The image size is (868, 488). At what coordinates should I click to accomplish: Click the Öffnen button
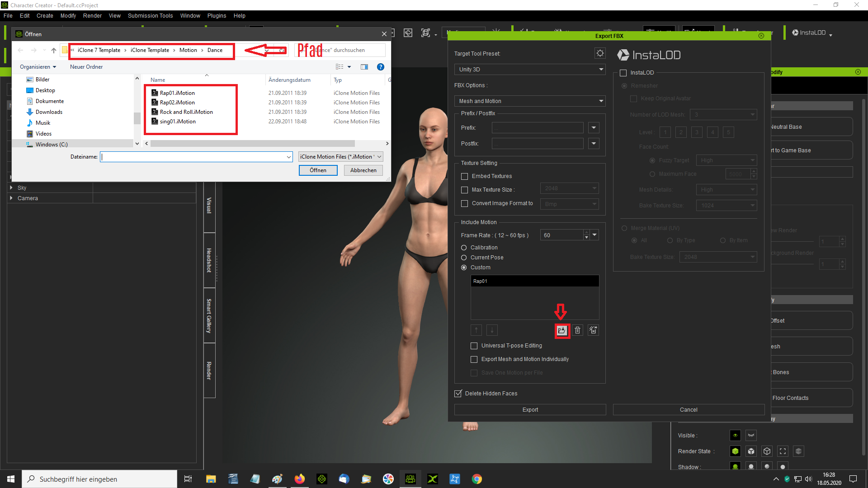(x=318, y=170)
